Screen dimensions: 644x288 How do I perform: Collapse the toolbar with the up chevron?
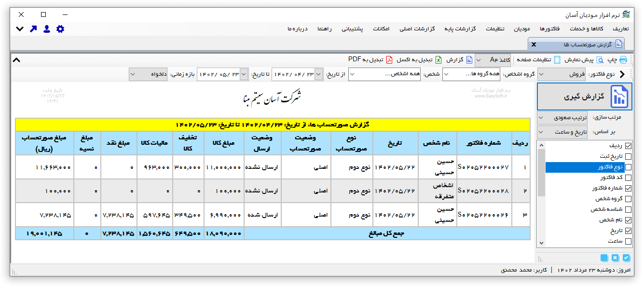coord(16,60)
